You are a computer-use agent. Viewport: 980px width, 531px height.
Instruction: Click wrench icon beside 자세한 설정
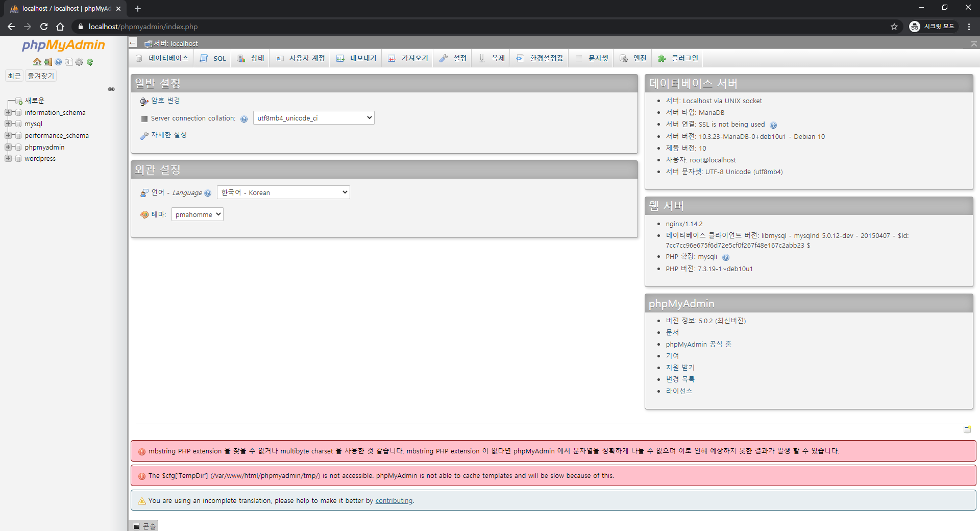point(144,135)
